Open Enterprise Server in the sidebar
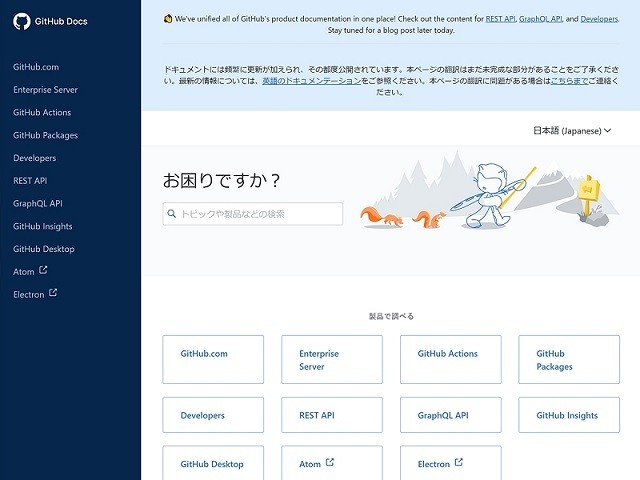 (x=45, y=90)
